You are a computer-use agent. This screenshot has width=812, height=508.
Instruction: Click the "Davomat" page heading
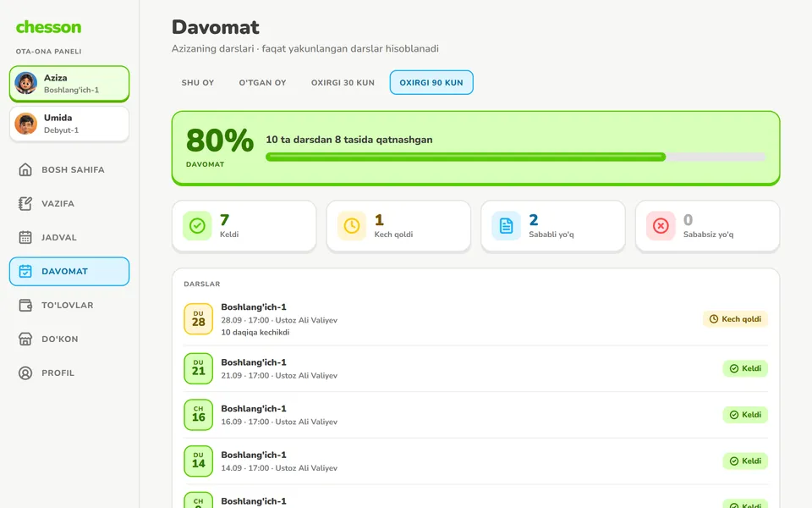click(216, 27)
